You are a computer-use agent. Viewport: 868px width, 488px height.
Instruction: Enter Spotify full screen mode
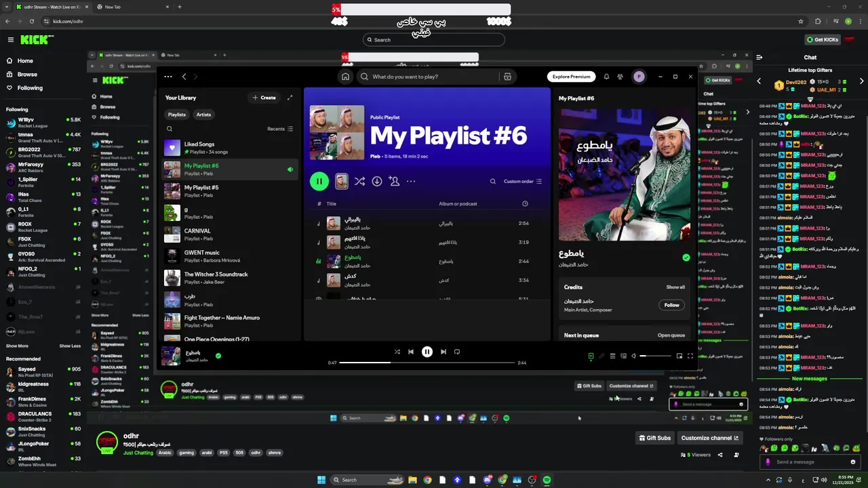pos(690,356)
